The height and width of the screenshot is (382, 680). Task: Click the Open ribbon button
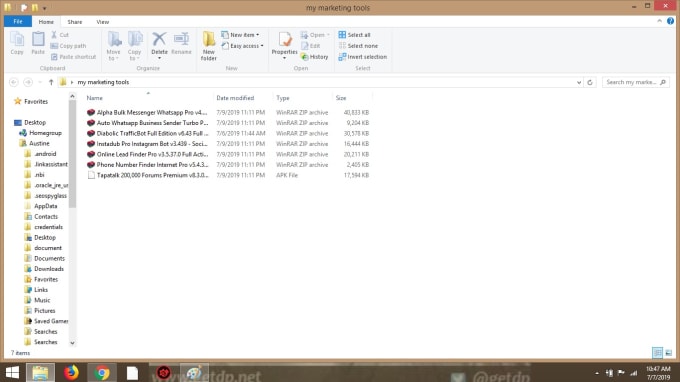(315, 35)
